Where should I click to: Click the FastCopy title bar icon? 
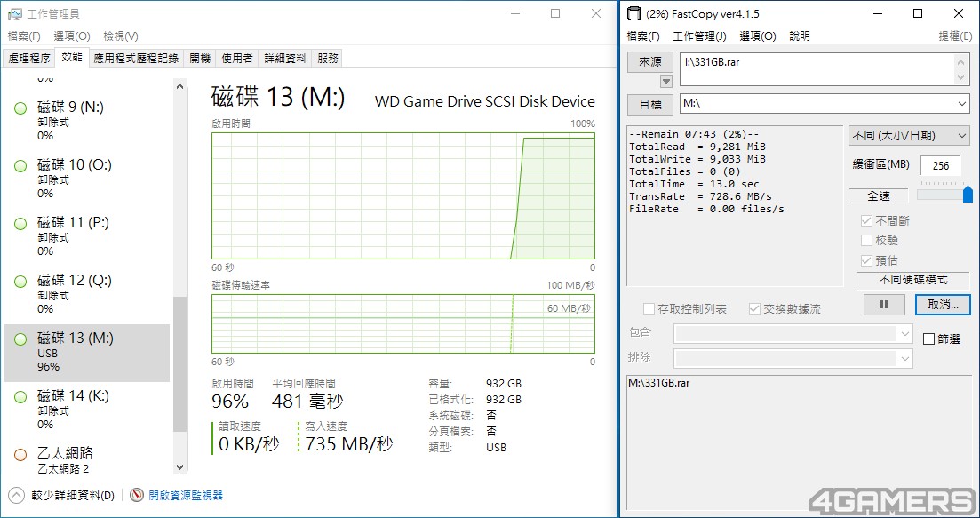click(633, 13)
